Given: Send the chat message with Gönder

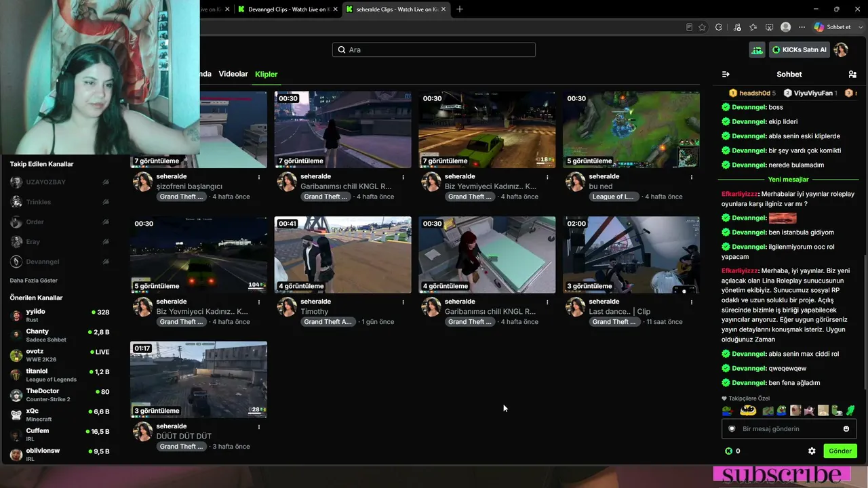Looking at the screenshot, I should click(x=840, y=451).
